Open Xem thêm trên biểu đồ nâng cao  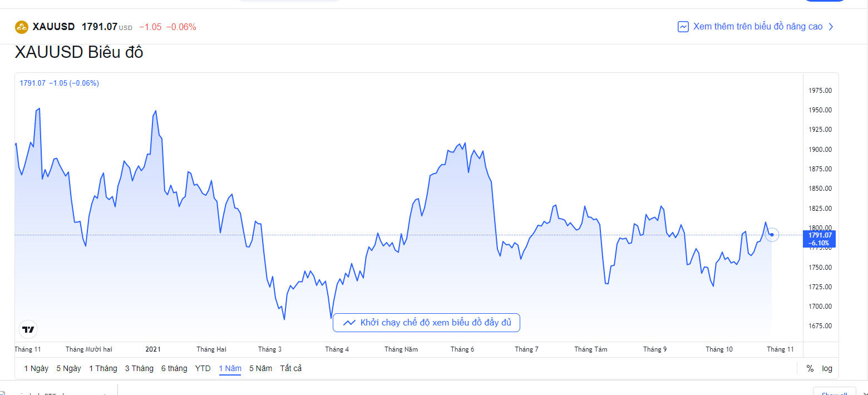pos(757,27)
